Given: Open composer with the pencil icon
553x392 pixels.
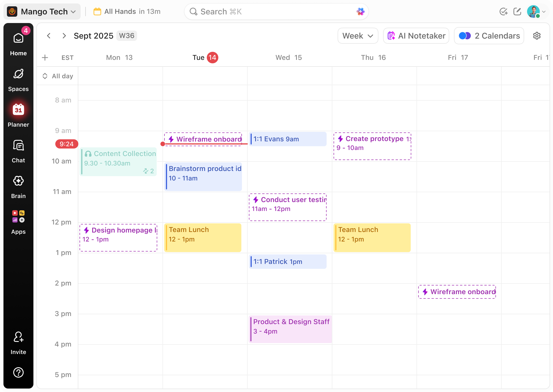Looking at the screenshot, I should [517, 12].
